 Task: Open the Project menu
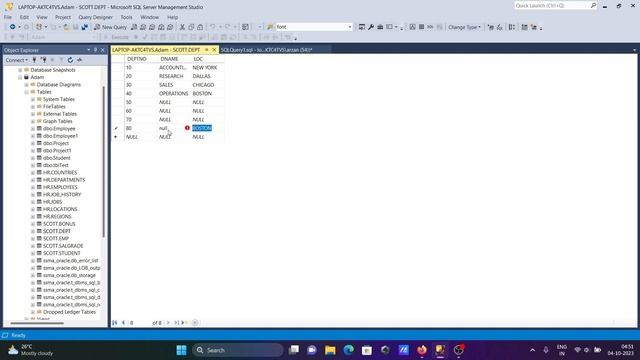click(63, 17)
